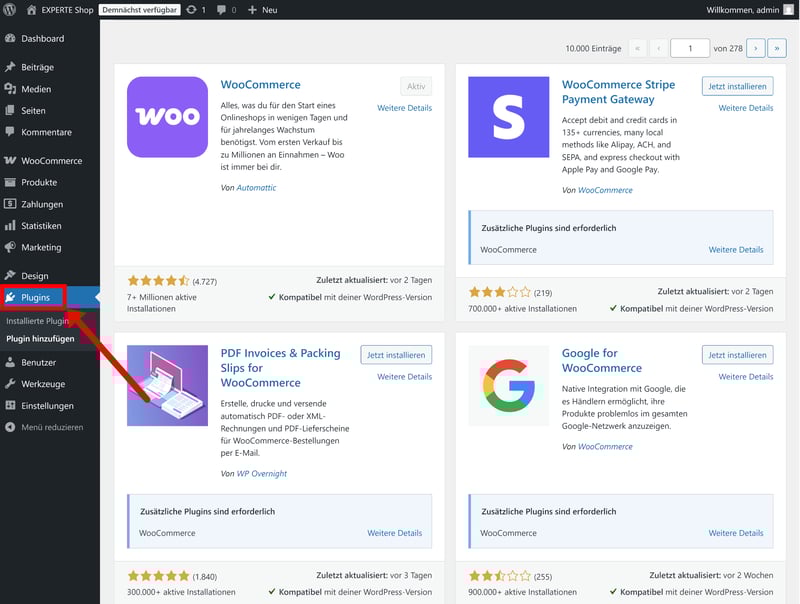Open the Medien menu item

pos(37,89)
